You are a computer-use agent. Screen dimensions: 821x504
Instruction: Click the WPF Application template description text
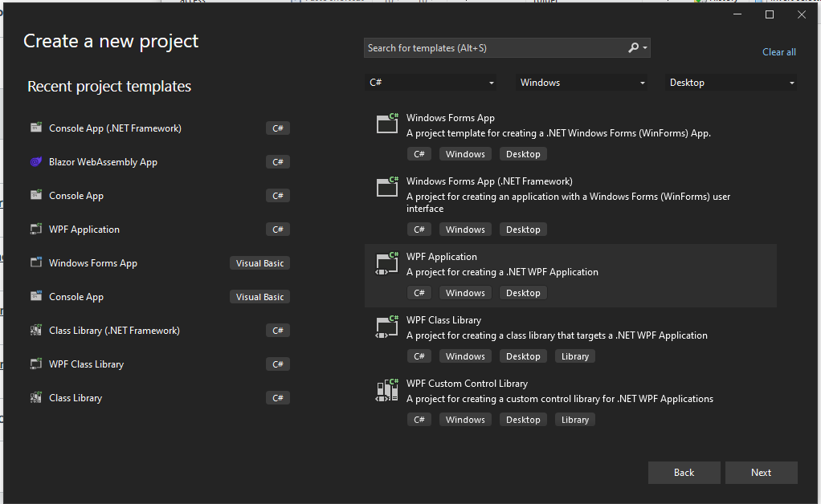click(x=502, y=272)
